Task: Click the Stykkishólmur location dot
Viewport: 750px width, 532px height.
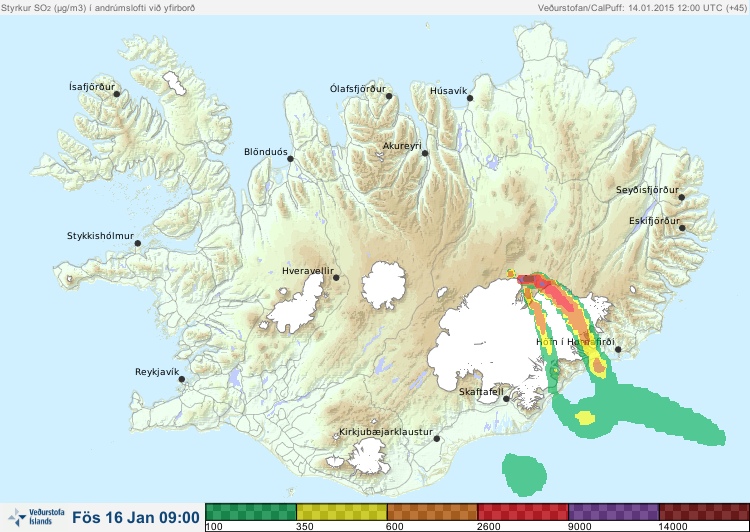Action: point(138,243)
